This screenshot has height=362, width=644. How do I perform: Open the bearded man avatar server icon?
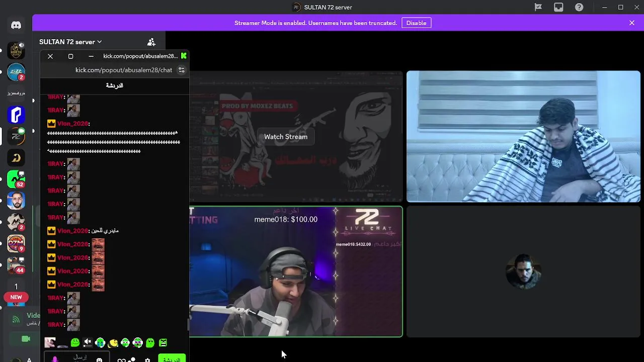(x=16, y=201)
